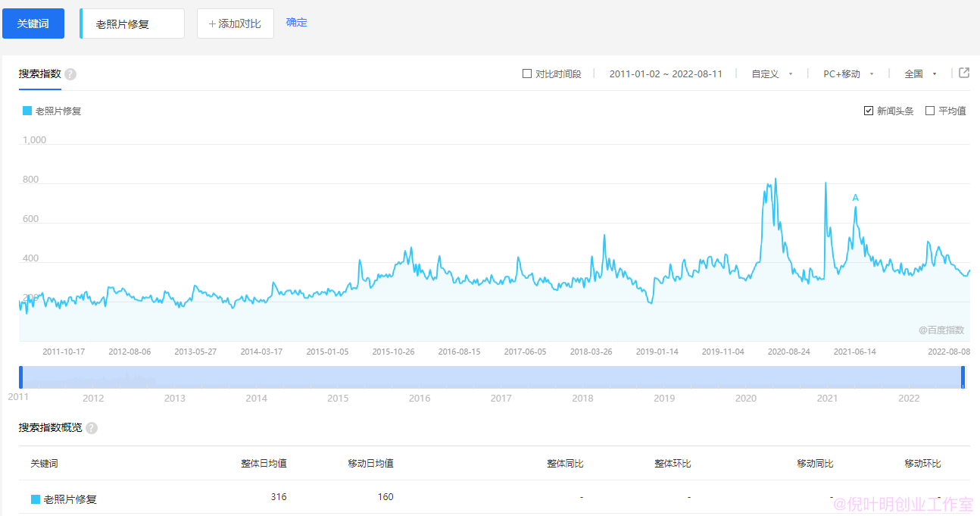Click the 确定 confirm link
Screen dimensions: 980x516
(x=296, y=23)
